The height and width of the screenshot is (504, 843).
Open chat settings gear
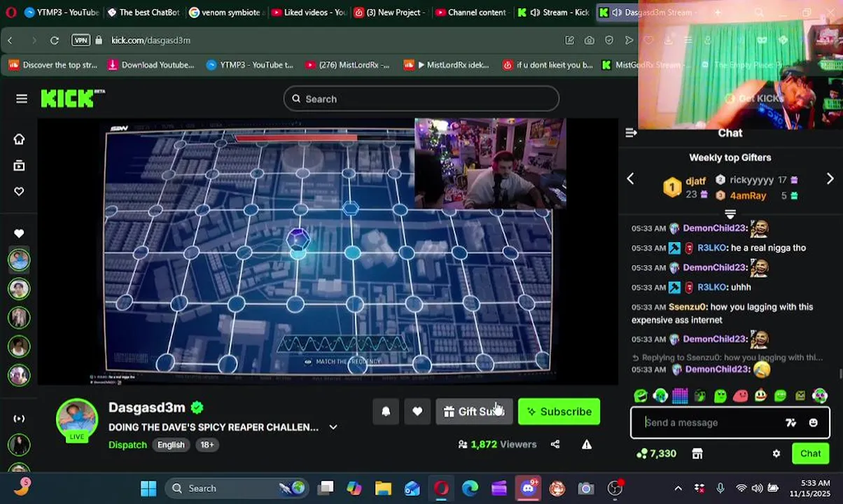[x=776, y=454]
